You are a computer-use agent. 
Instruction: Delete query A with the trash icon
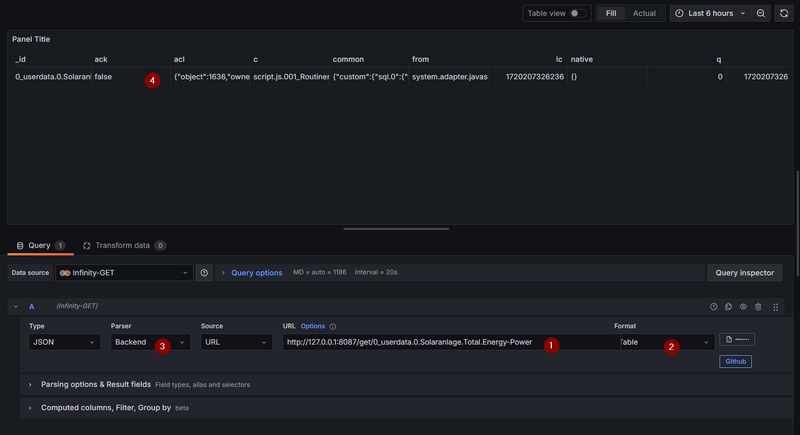coord(758,306)
